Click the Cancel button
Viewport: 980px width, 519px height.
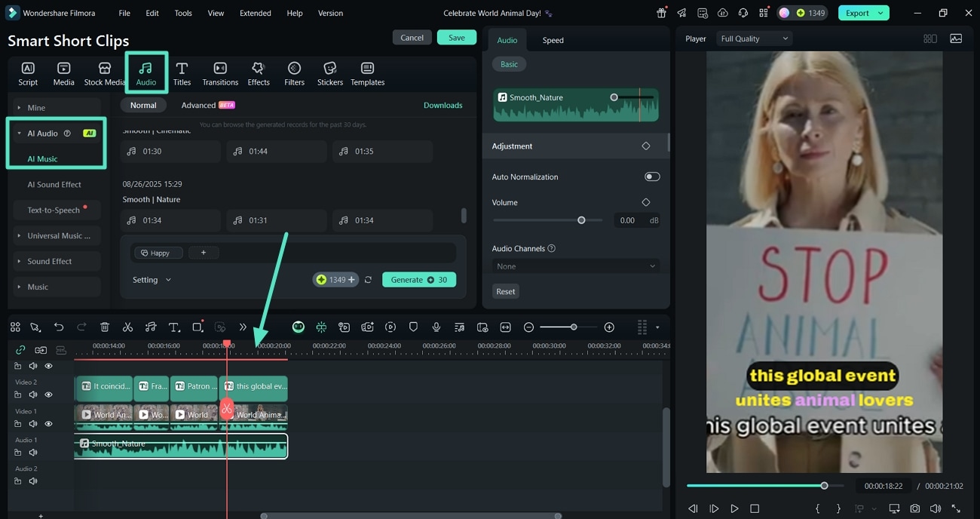pyautogui.click(x=412, y=37)
